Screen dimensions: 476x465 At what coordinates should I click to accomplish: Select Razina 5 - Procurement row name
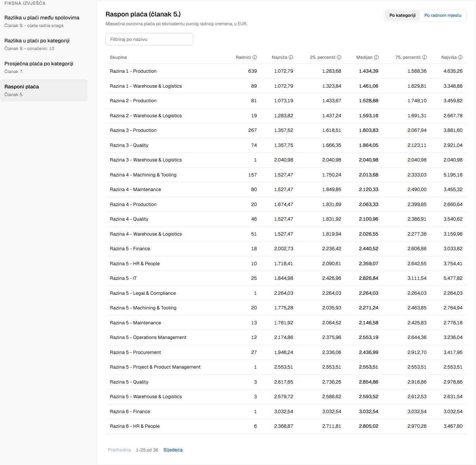[135, 352]
